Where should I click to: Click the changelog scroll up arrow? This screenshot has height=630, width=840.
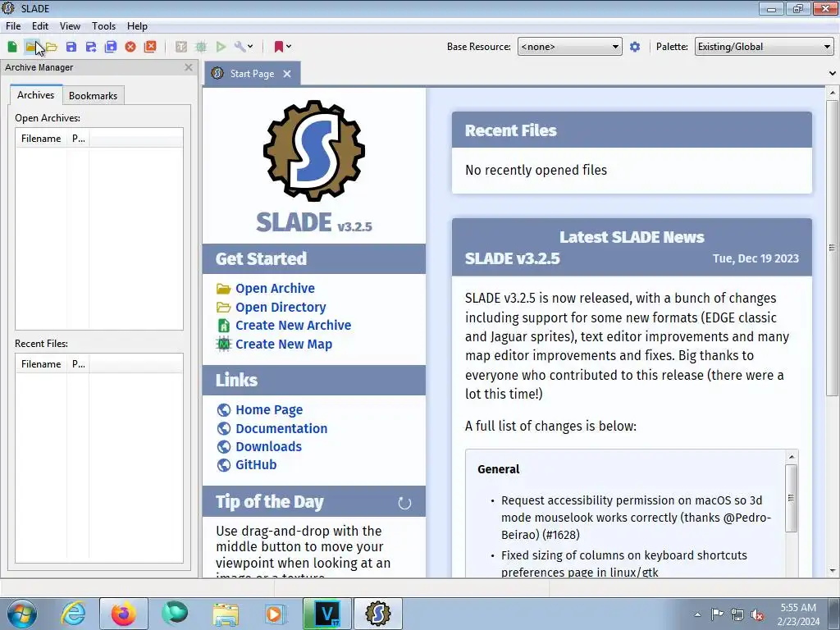[792, 456]
